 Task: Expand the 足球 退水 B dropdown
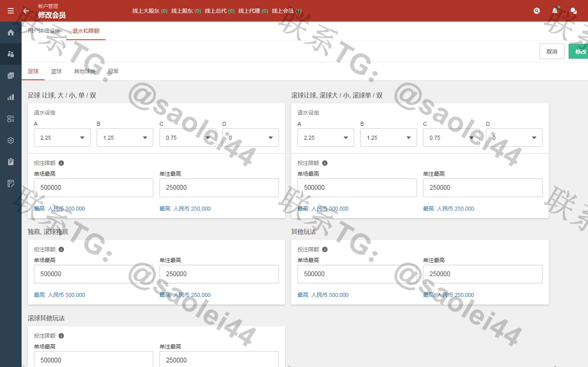[125, 138]
